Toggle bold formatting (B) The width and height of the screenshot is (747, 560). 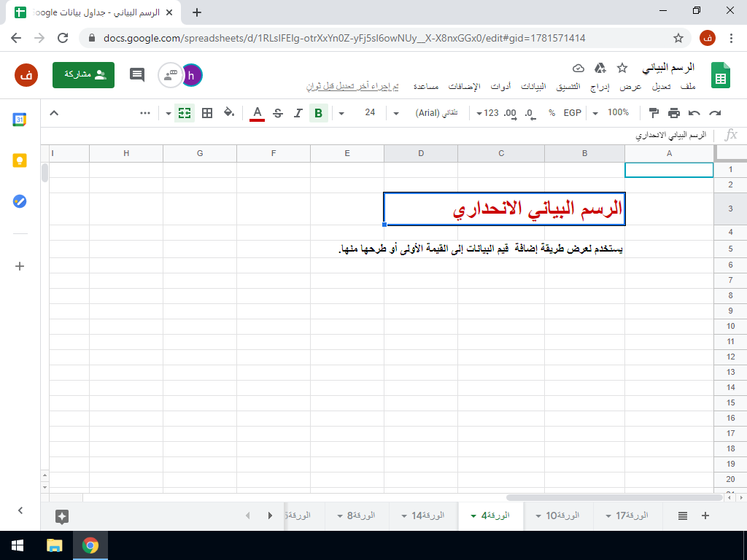point(319,113)
